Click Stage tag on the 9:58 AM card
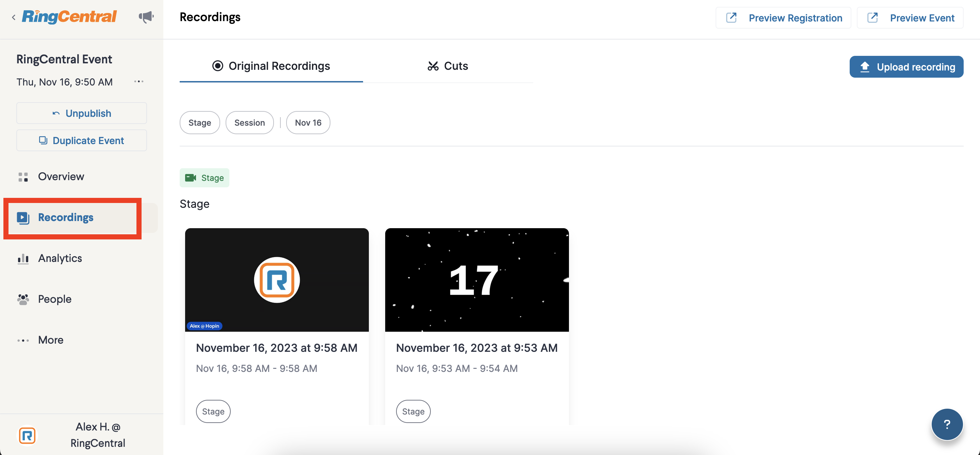980x455 pixels. pos(213,412)
